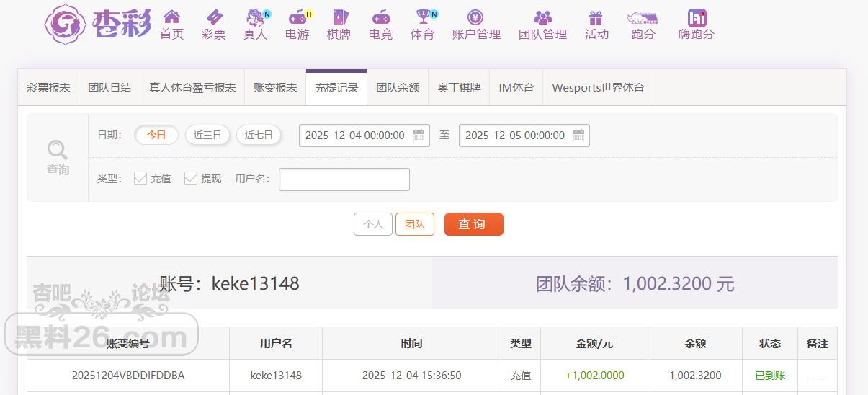Click the 类型 column header
The image size is (868, 395).
pyautogui.click(x=521, y=344)
